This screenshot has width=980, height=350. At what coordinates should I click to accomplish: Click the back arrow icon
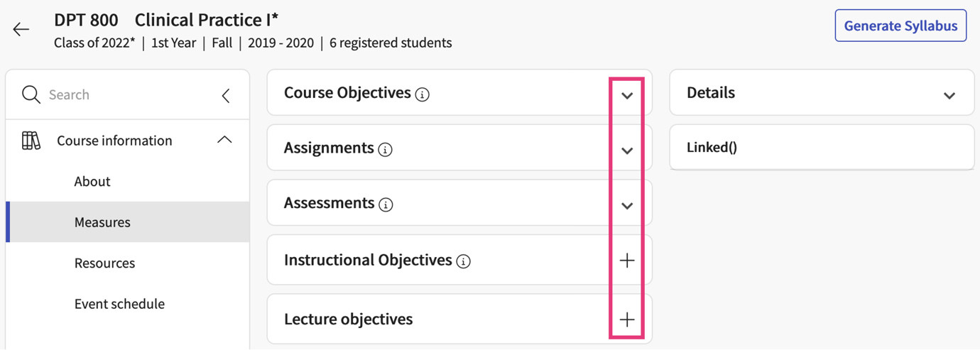coord(21,29)
